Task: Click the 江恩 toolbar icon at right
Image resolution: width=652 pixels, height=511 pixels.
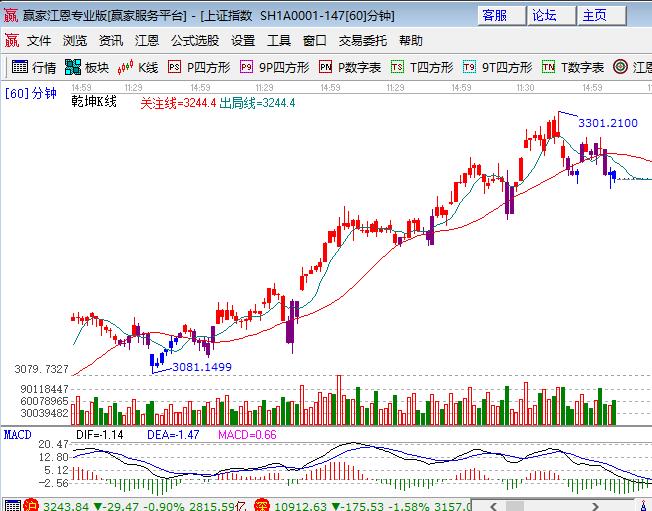Action: point(635,68)
